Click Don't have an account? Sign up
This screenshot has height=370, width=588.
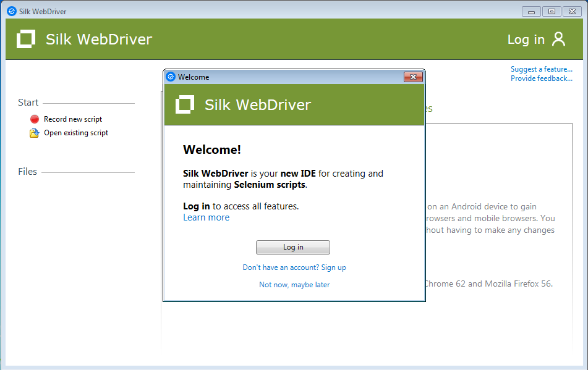click(x=294, y=267)
